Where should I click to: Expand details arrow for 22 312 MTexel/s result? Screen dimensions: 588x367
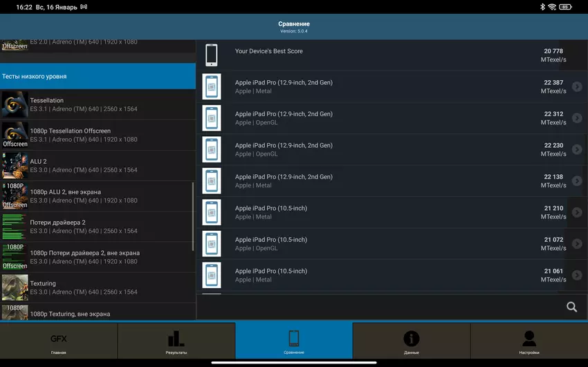click(577, 118)
